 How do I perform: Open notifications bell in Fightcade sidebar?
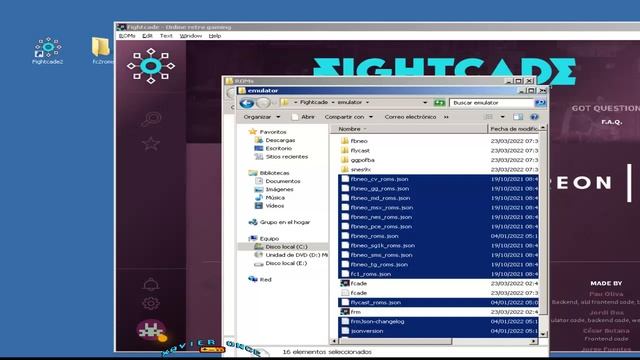click(x=151, y=284)
